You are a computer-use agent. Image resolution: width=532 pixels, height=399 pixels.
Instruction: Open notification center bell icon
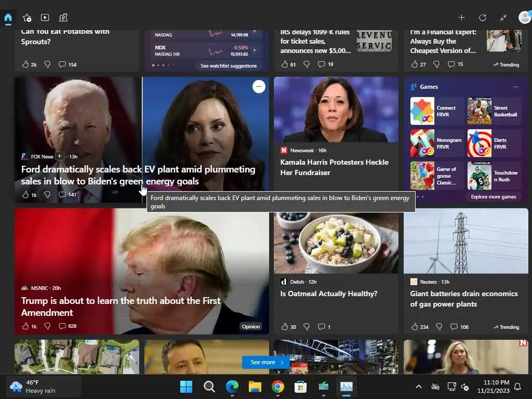517,387
